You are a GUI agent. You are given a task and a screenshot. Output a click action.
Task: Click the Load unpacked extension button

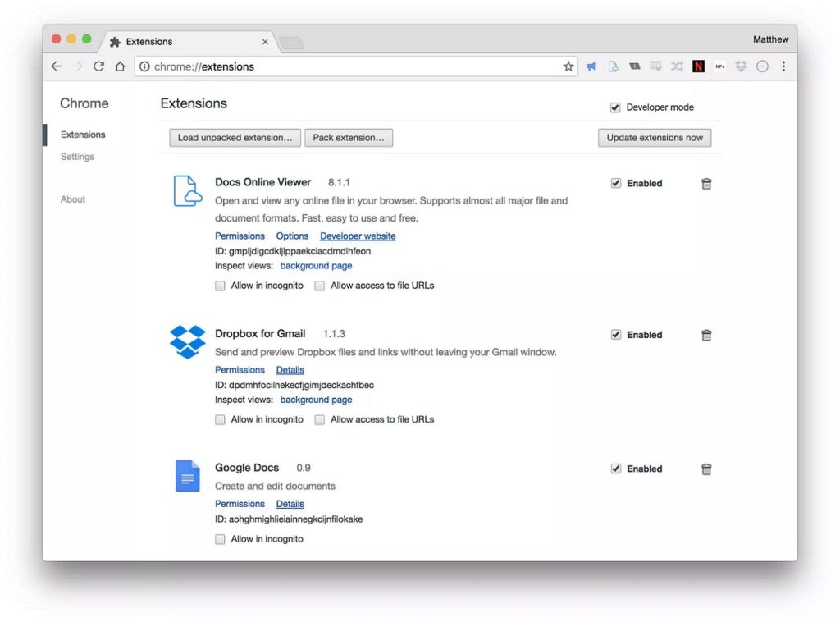tap(235, 137)
